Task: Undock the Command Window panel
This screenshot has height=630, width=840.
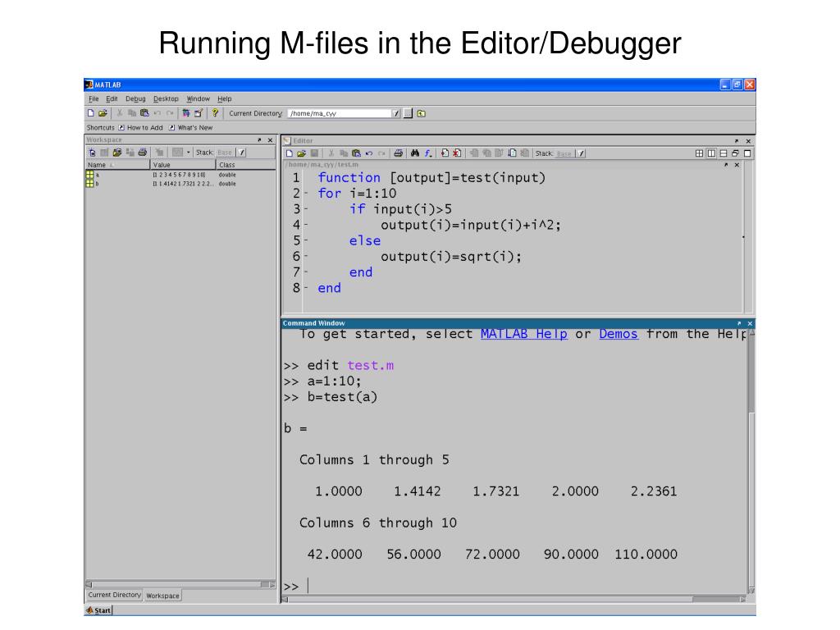Action: 739,323
